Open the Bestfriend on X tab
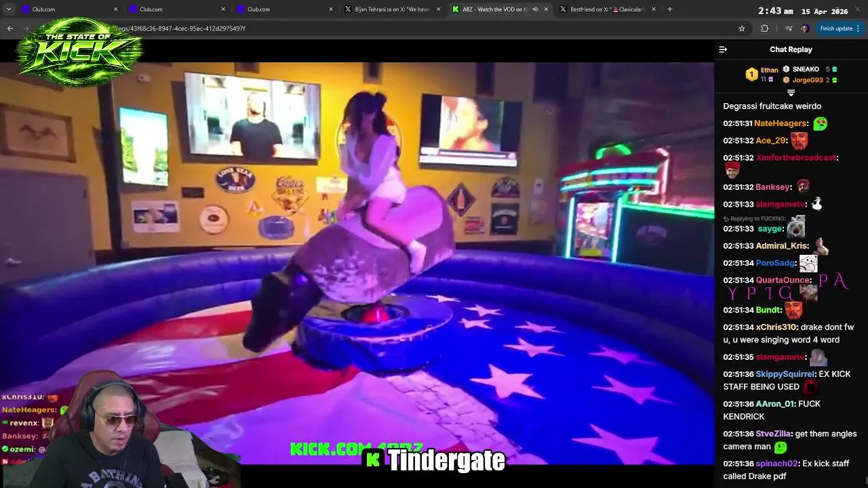This screenshot has width=868, height=488. point(607,9)
